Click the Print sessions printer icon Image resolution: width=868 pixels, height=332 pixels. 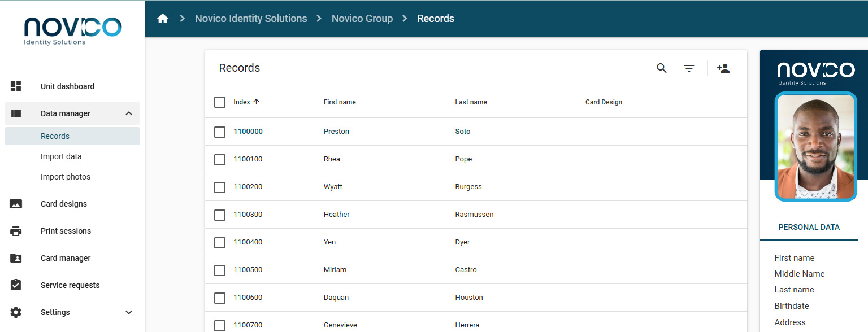16,231
